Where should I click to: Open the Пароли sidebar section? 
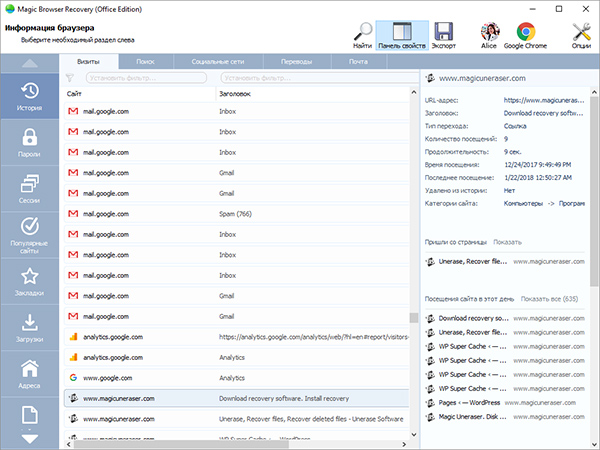tap(29, 143)
